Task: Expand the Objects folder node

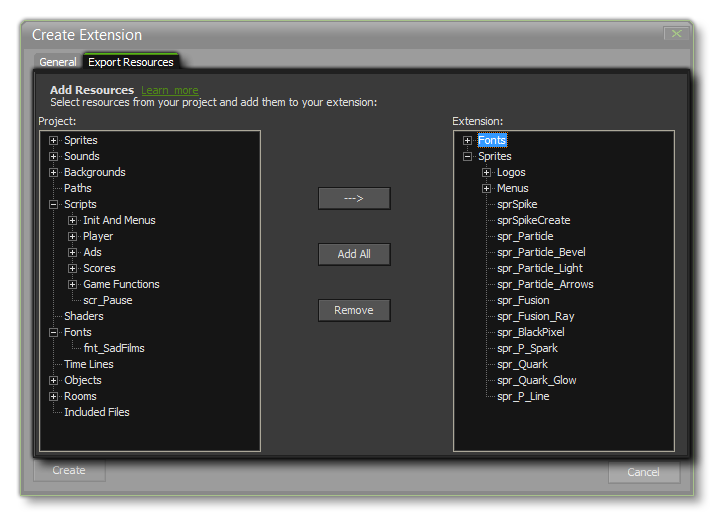Action: coord(54,381)
